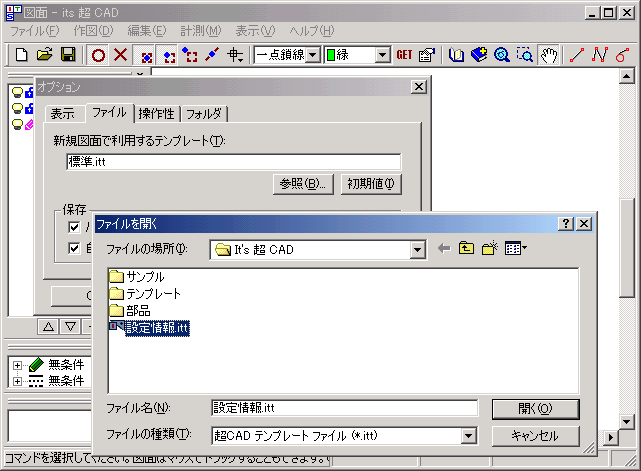Image resolution: width=641 pixels, height=471 pixels.
Task: Go back with the left arrow in the Open File dialog
Action: pos(444,248)
